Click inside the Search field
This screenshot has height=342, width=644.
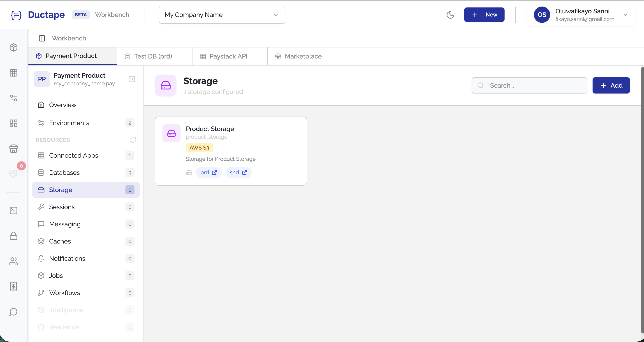point(529,85)
